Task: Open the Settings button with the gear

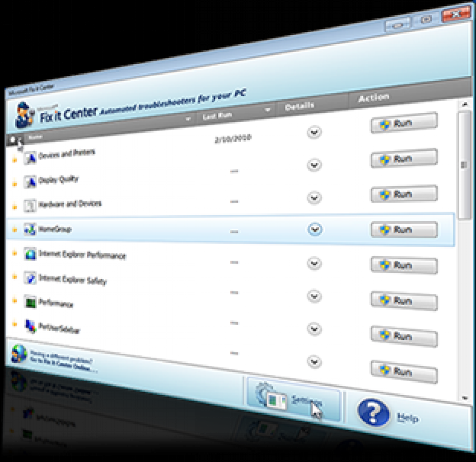Action: (x=294, y=399)
